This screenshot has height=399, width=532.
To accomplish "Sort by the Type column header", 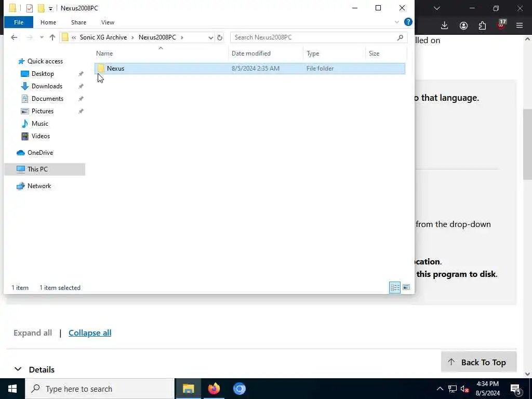I will point(312,54).
